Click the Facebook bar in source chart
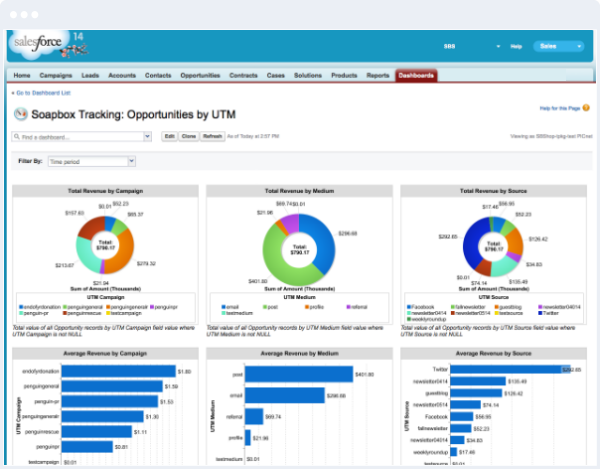Screen dimensions: 600x469 (x=462, y=417)
